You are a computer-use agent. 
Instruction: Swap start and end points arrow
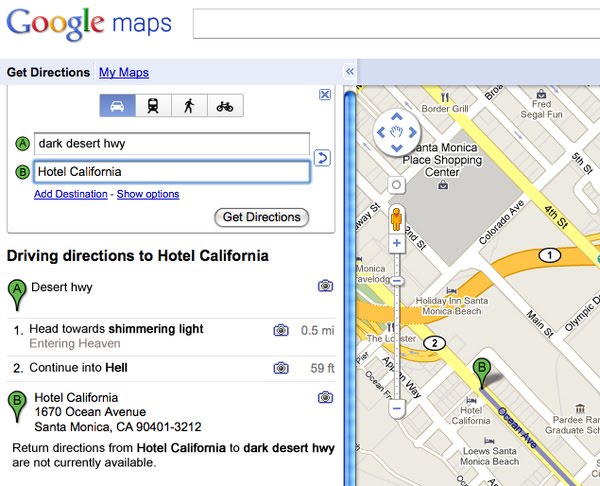[322, 158]
